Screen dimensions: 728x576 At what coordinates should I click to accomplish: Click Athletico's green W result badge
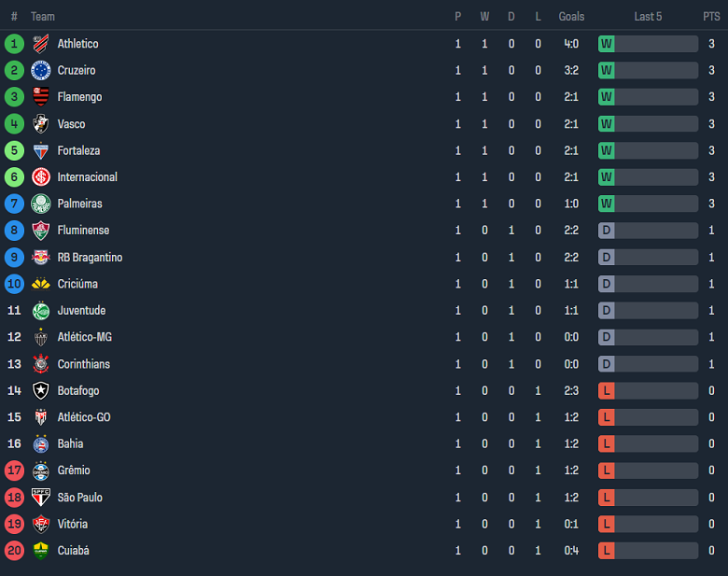tap(607, 44)
